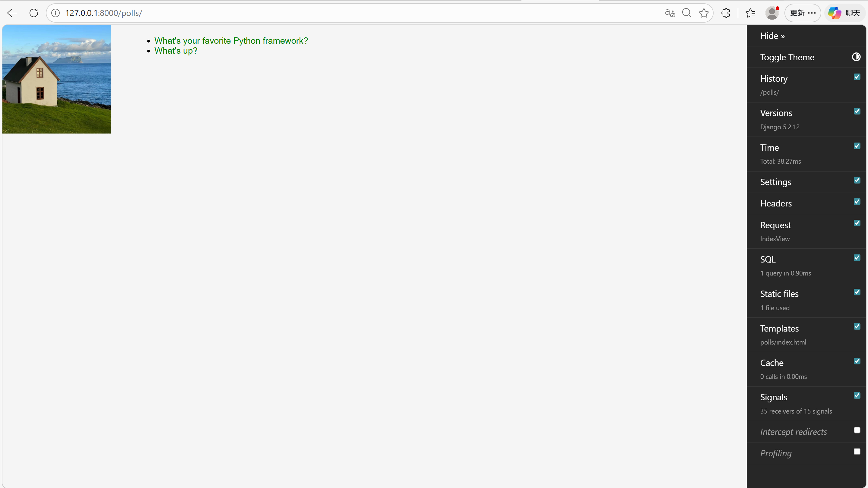The image size is (868, 488).
Task: Click the translate page icon
Action: click(x=670, y=13)
